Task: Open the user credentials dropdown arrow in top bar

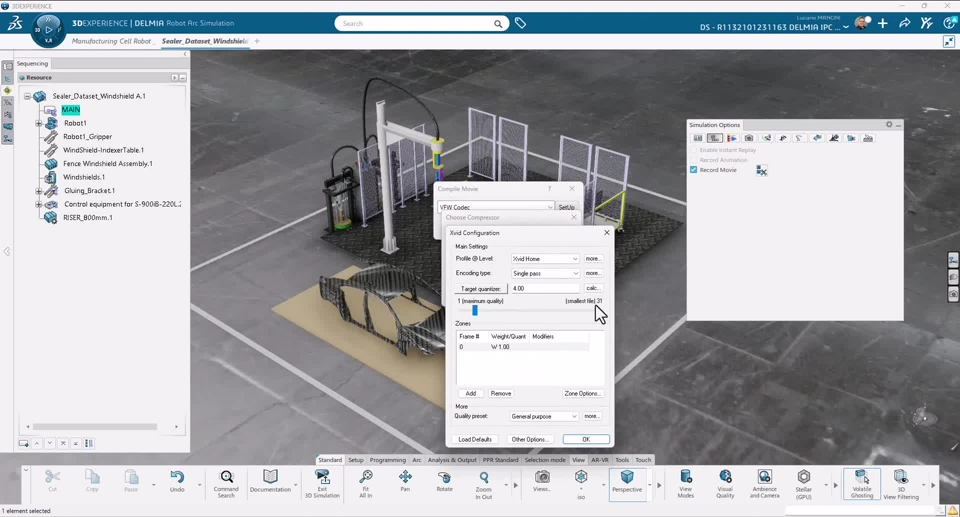Action: click(846, 27)
